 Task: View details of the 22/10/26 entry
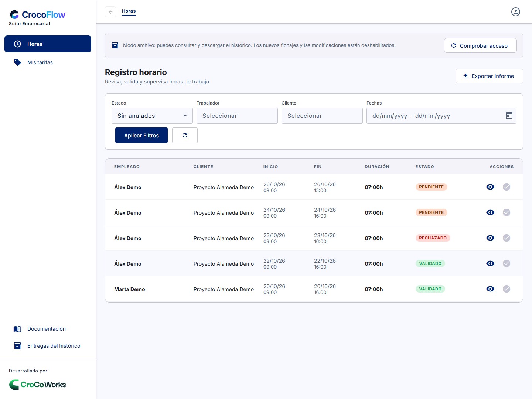pos(490,263)
